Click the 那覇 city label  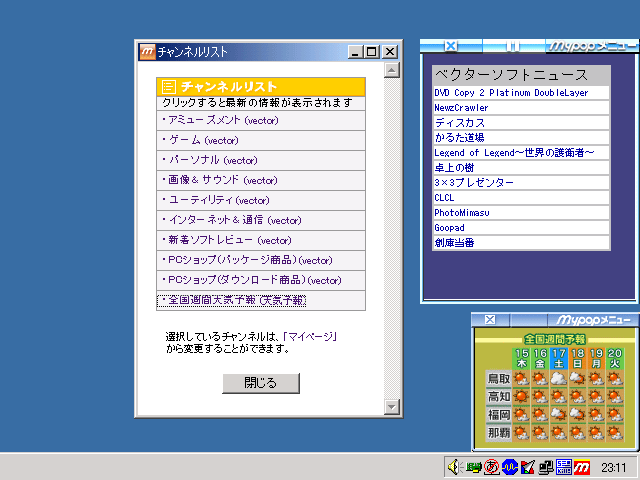click(x=498, y=433)
